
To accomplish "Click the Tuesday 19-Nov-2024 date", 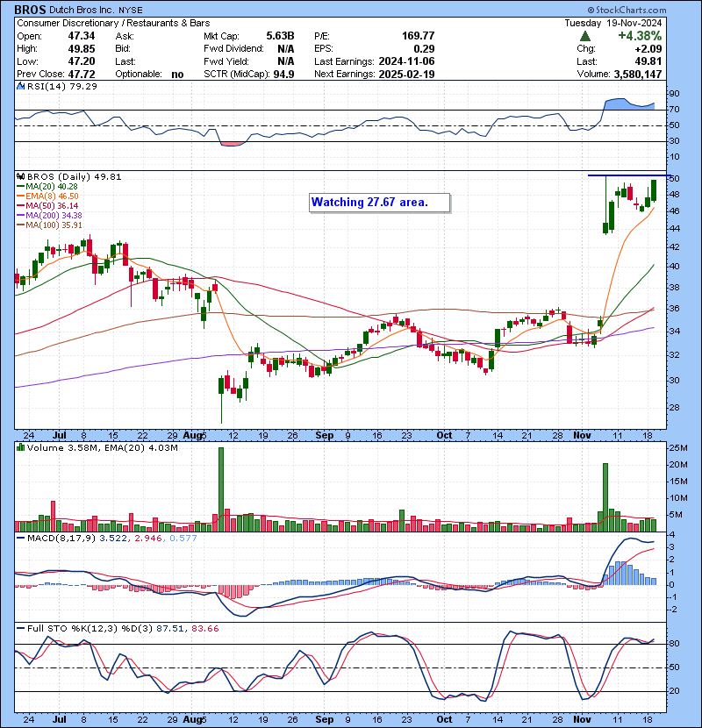I will [613, 23].
